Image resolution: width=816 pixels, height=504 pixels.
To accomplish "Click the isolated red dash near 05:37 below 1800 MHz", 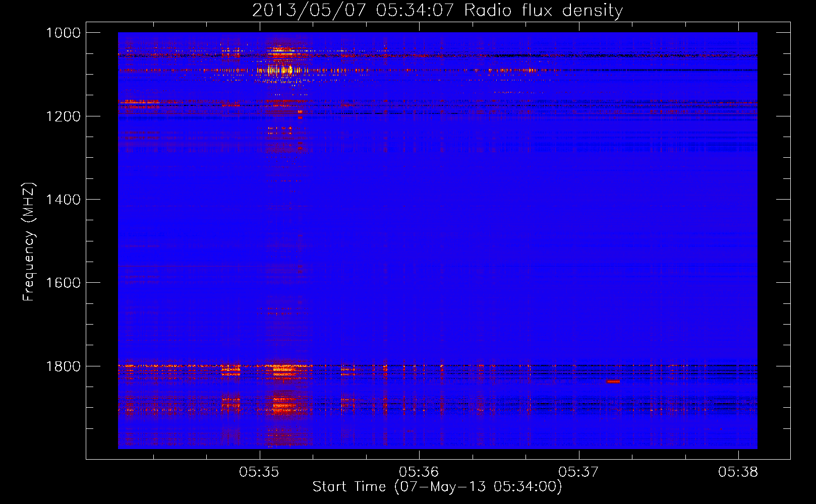I will tap(613, 382).
